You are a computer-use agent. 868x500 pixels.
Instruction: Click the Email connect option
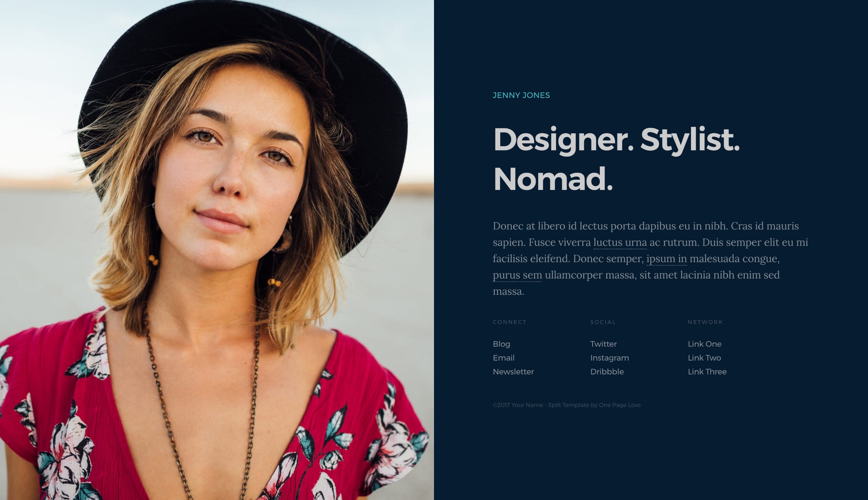coord(503,358)
